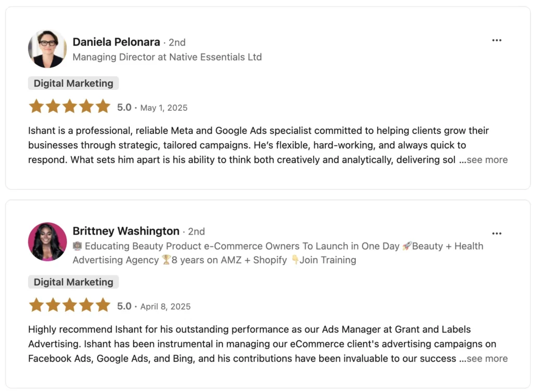The height and width of the screenshot is (392, 535).
Task: Click the 2nd connection badge beside Daniela's name
Action: pyautogui.click(x=177, y=42)
